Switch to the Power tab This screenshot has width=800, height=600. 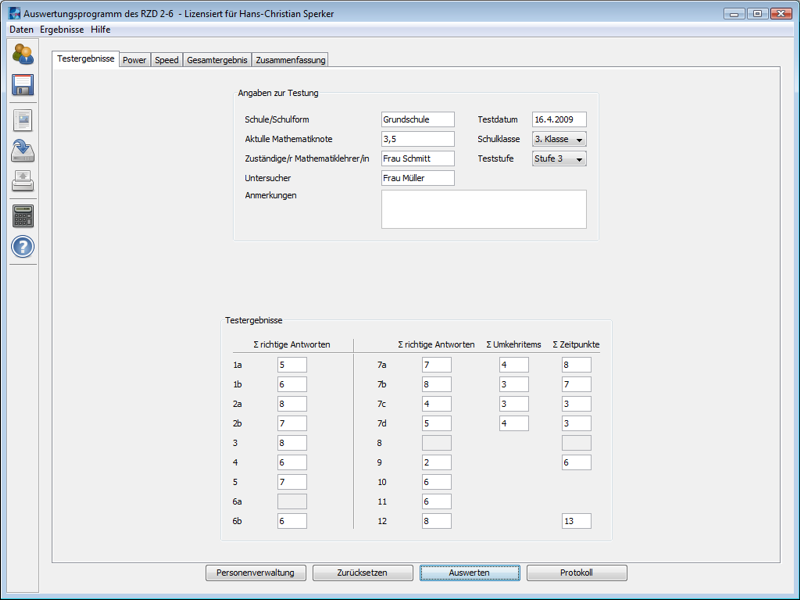point(134,60)
